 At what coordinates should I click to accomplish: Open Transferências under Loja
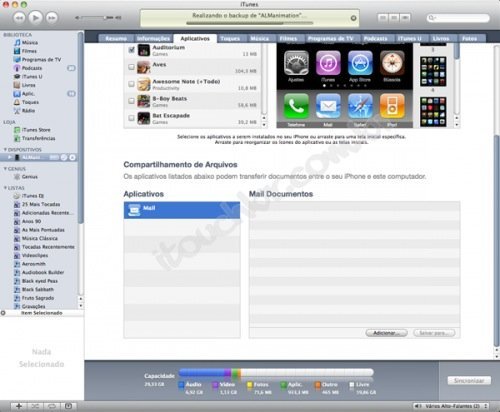[39, 138]
